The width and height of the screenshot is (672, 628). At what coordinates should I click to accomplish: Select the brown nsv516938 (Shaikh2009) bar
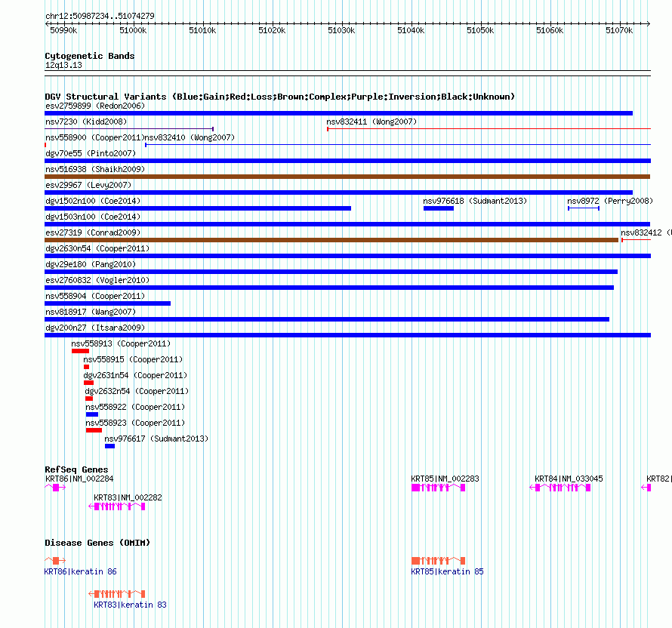pos(347,177)
